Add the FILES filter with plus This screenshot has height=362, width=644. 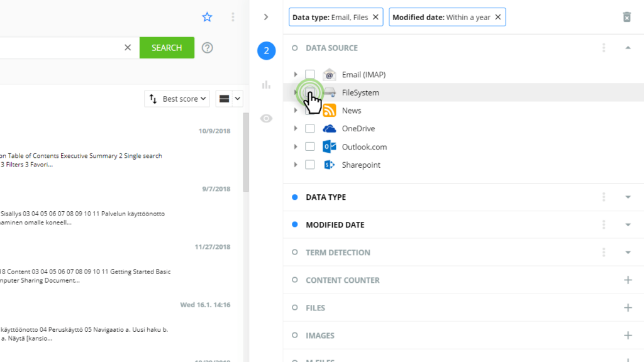(628, 308)
